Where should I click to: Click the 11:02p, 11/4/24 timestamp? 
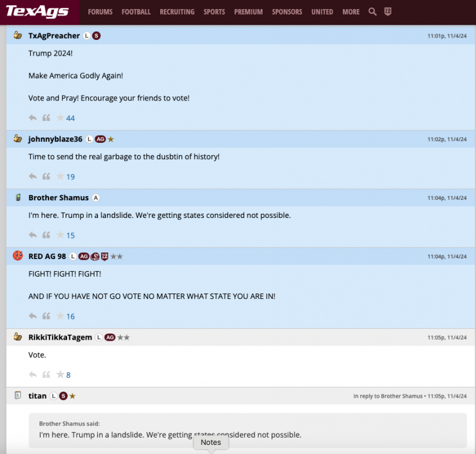coord(447,139)
